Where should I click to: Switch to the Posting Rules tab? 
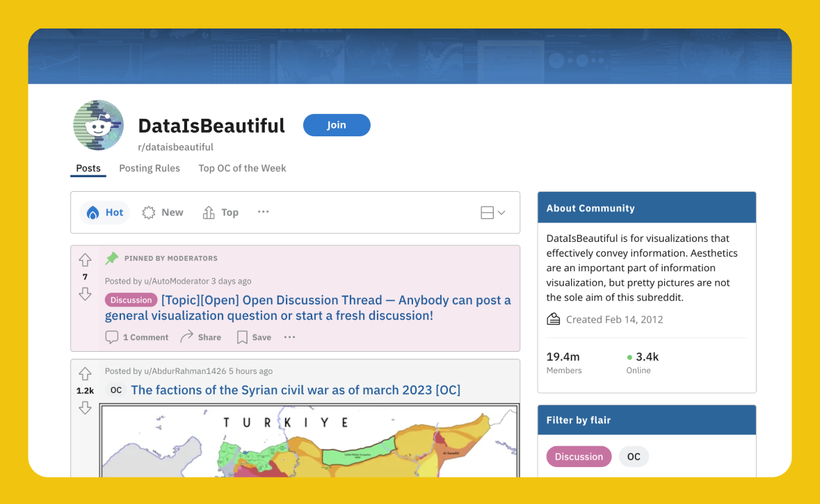[x=149, y=168]
